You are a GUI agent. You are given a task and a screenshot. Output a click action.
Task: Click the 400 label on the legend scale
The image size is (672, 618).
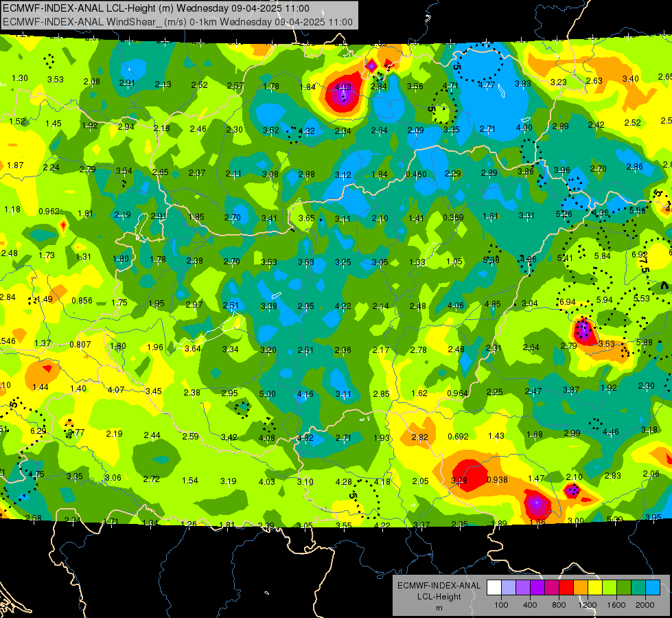pyautogui.click(x=530, y=605)
